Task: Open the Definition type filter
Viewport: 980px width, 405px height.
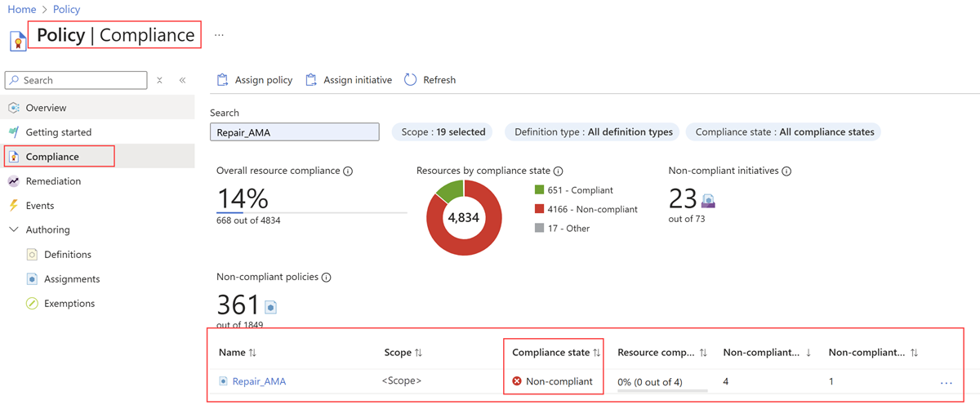Action: click(x=594, y=131)
